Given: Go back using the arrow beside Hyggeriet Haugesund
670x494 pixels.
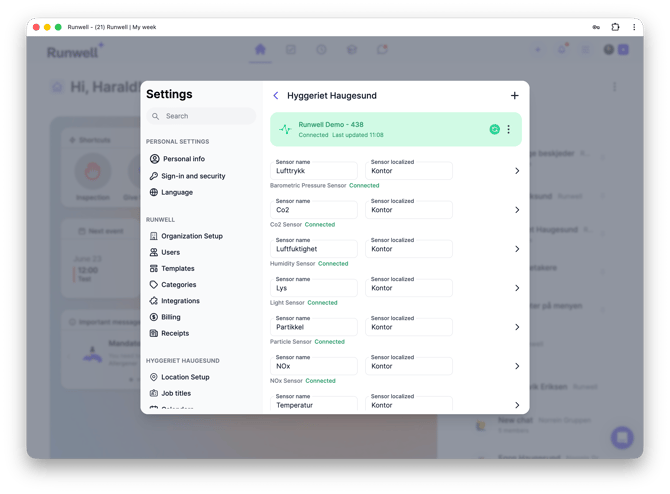Looking at the screenshot, I should pos(276,95).
